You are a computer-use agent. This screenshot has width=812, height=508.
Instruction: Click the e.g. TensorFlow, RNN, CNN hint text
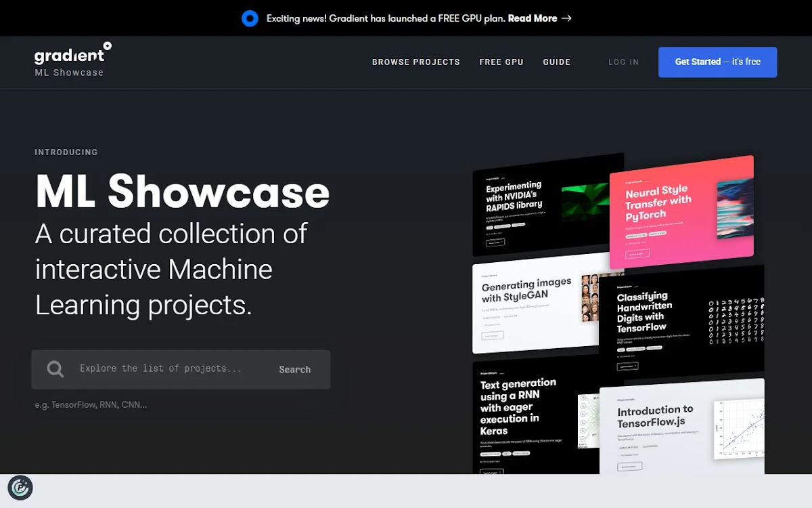(91, 405)
